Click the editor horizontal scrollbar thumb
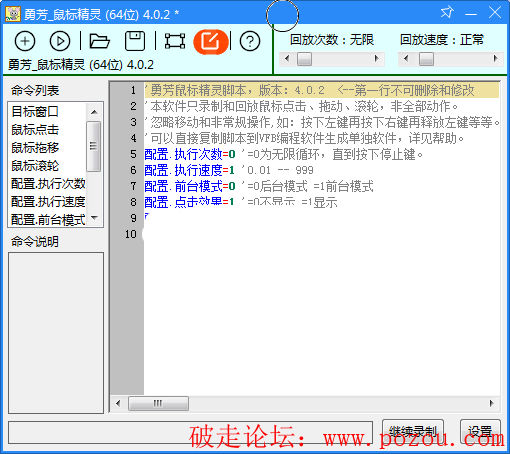510x454 pixels. click(x=158, y=403)
